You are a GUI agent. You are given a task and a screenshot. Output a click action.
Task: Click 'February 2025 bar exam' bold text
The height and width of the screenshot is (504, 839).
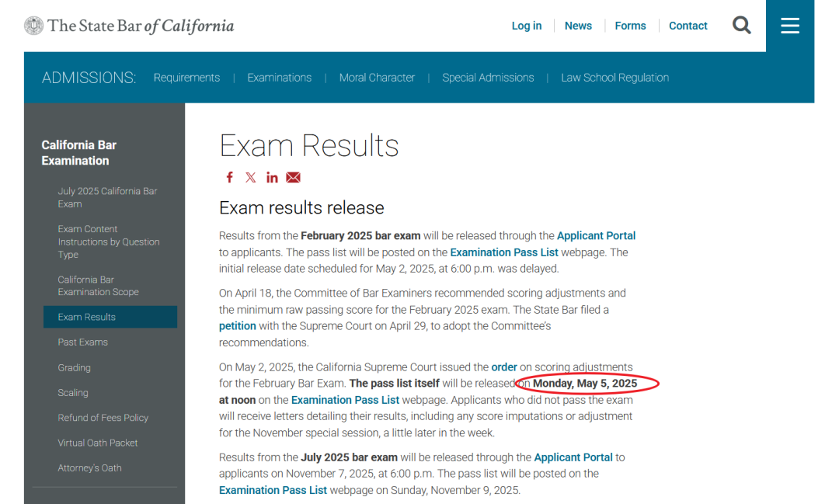[360, 236]
